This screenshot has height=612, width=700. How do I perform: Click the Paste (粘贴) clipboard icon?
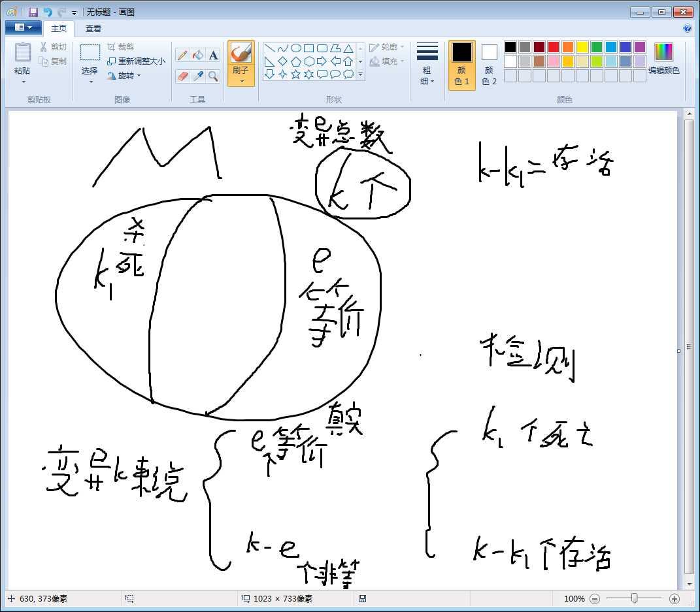point(22,53)
